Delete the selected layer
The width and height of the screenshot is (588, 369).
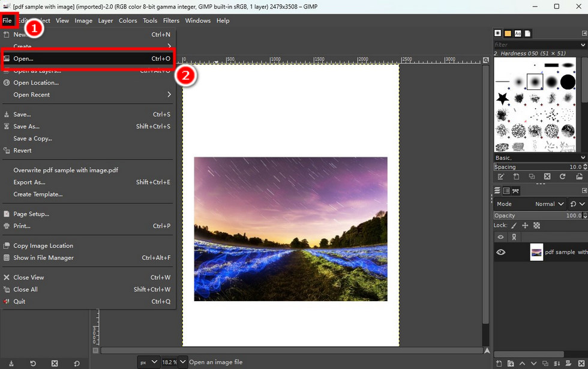point(580,363)
